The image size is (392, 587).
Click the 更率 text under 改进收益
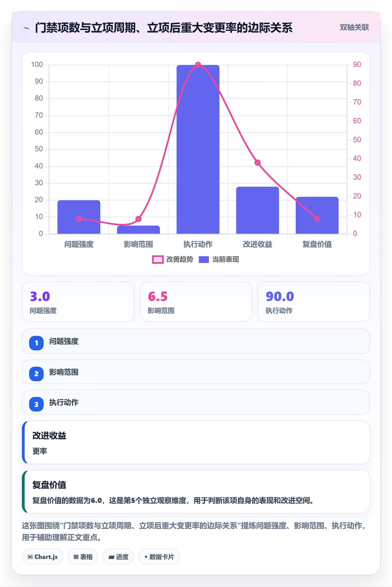(x=40, y=451)
